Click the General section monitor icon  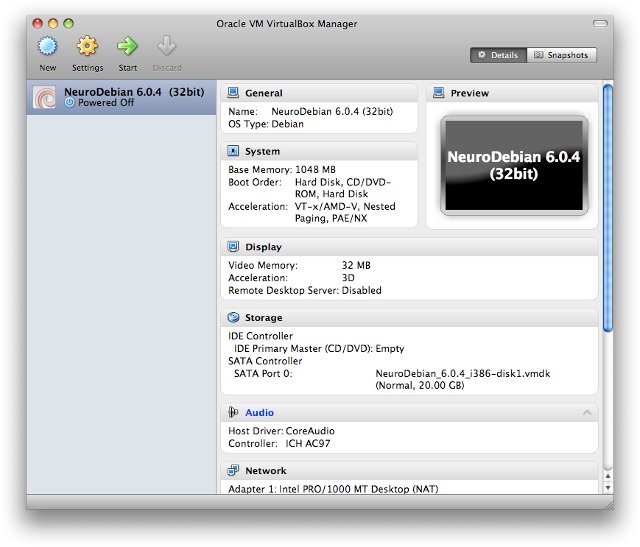coord(233,93)
